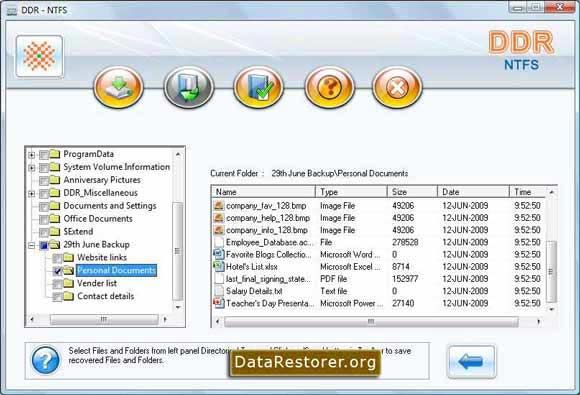Screen dimensions: 580x395
Task: Toggle the 29th June Backup checkbox
Action: click(44, 245)
